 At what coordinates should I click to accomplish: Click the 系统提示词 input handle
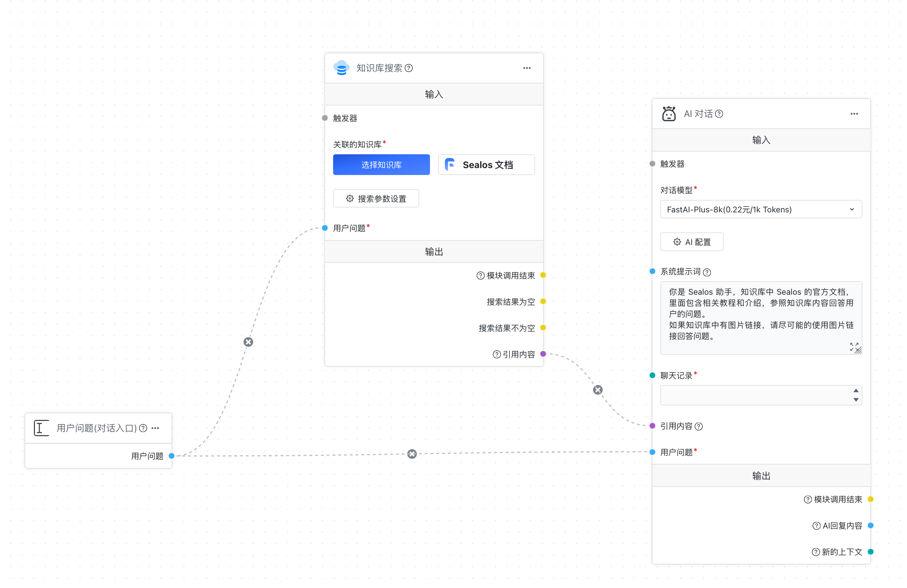pyautogui.click(x=652, y=271)
